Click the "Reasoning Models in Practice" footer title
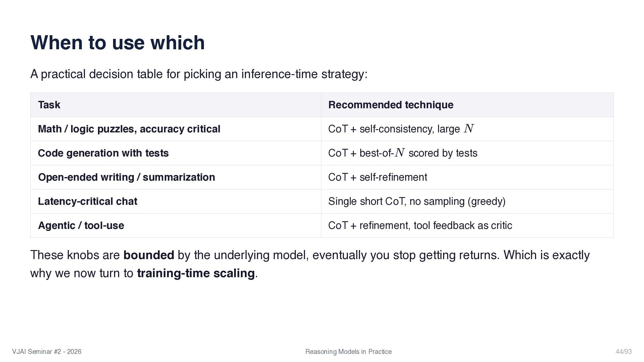 click(x=348, y=352)
